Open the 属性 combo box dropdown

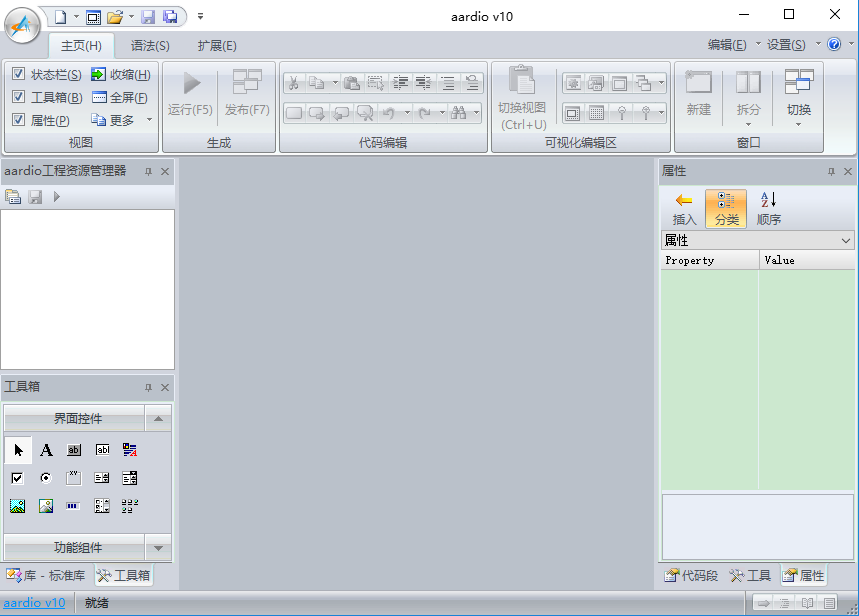846,241
